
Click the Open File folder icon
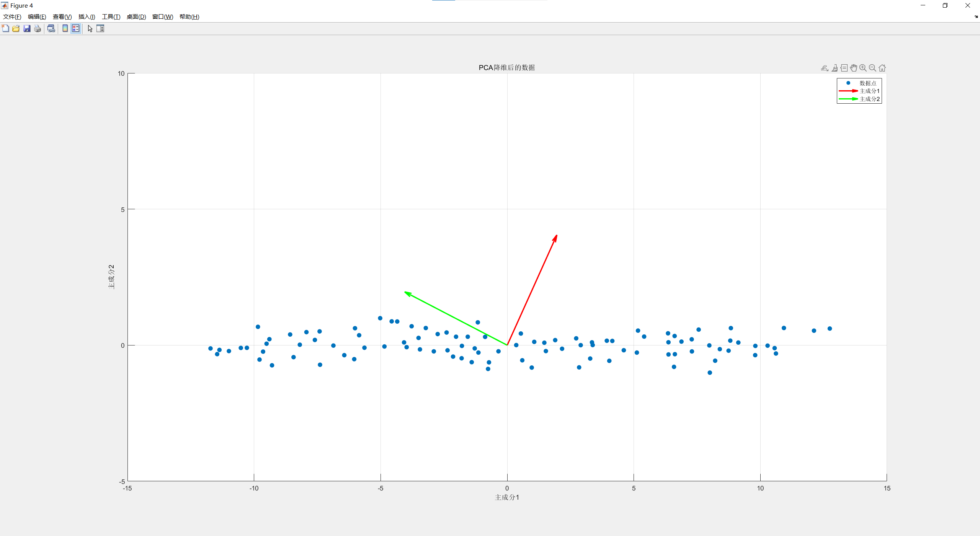pos(16,28)
